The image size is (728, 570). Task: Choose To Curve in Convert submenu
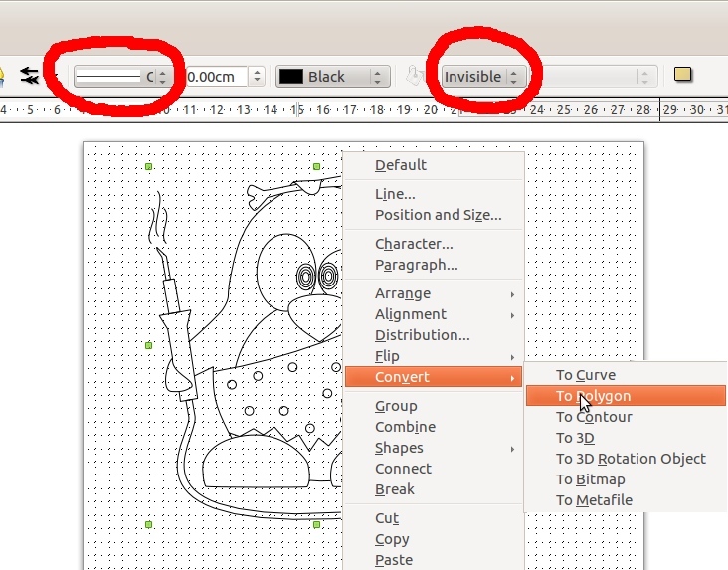point(586,375)
